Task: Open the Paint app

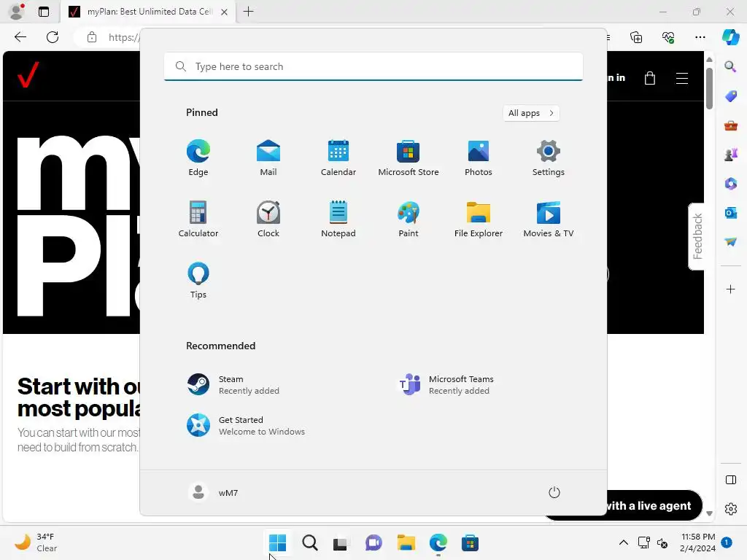Action: point(409,219)
